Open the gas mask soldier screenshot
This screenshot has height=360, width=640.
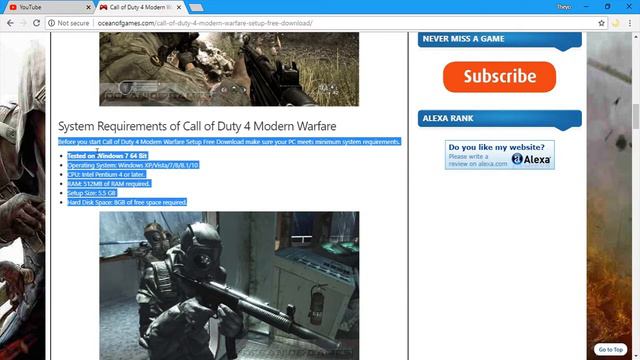229,286
